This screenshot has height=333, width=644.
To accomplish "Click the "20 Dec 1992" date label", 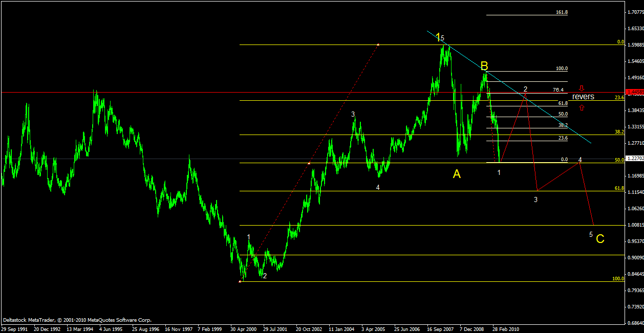I will [x=47, y=329].
